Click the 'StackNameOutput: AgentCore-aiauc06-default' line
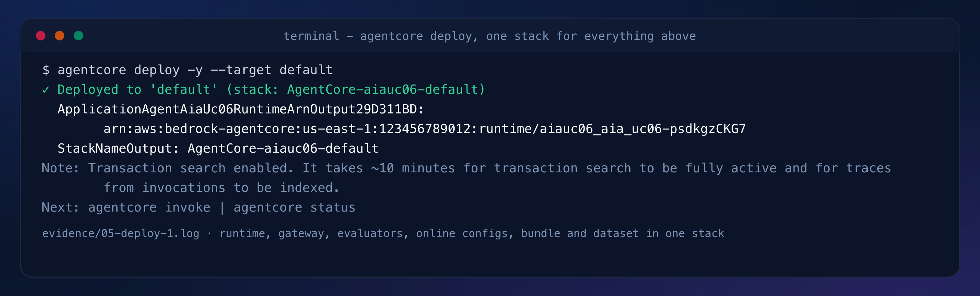980x296 pixels. tap(218, 149)
